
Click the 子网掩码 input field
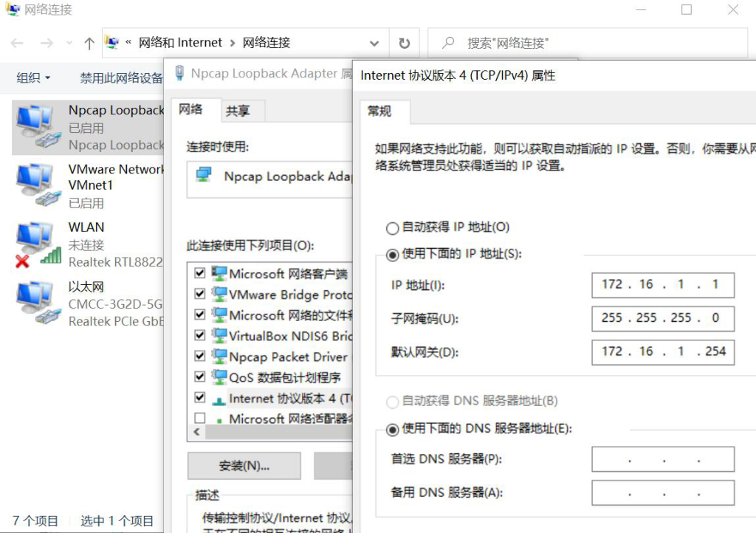coord(663,319)
